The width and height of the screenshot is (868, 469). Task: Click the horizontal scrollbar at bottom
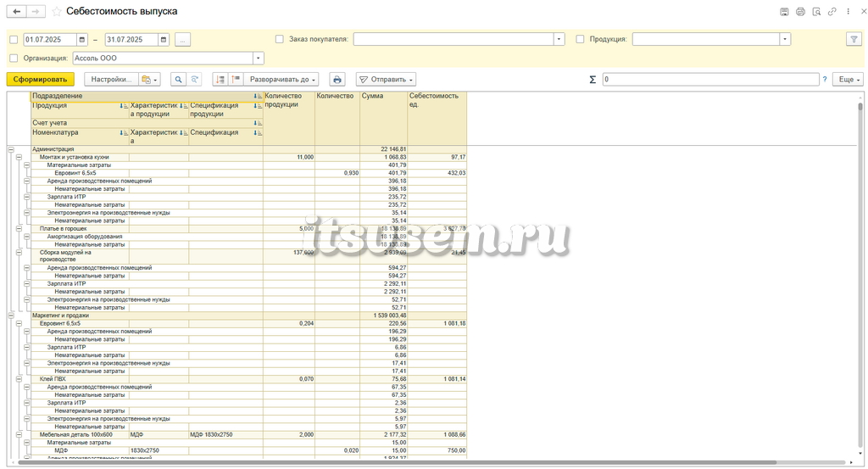(397, 462)
